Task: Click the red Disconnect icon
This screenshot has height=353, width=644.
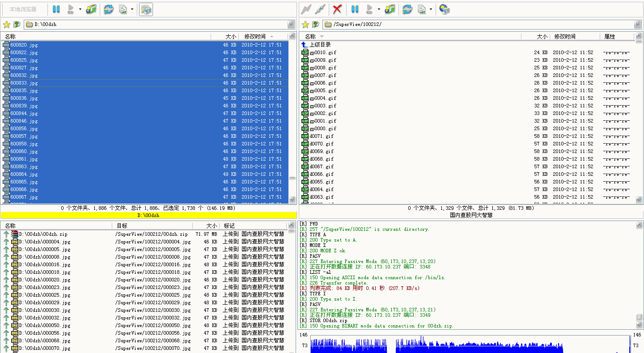Action: [x=337, y=9]
